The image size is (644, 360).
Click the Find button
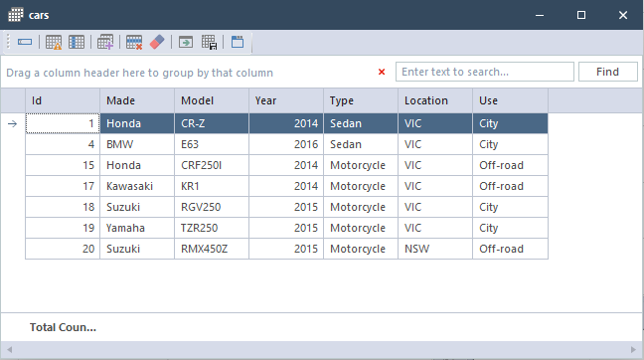[608, 72]
